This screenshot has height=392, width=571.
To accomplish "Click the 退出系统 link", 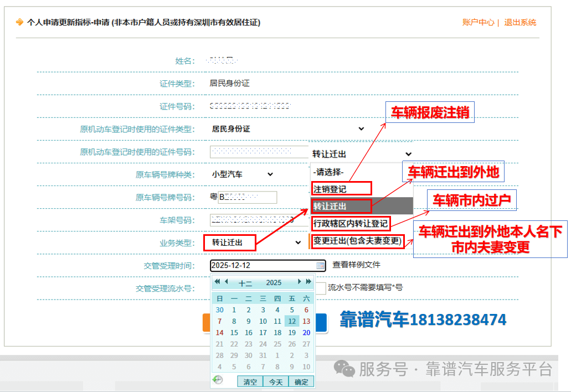I will click(520, 23).
